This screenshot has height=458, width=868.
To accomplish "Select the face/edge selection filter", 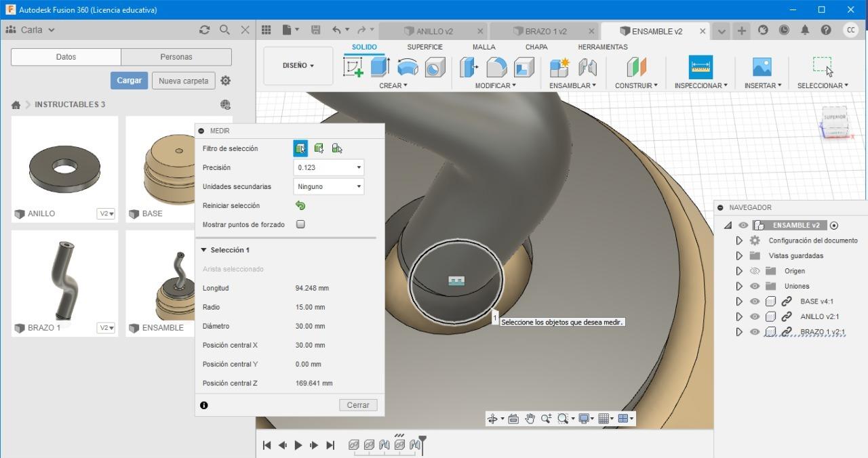I will point(300,148).
